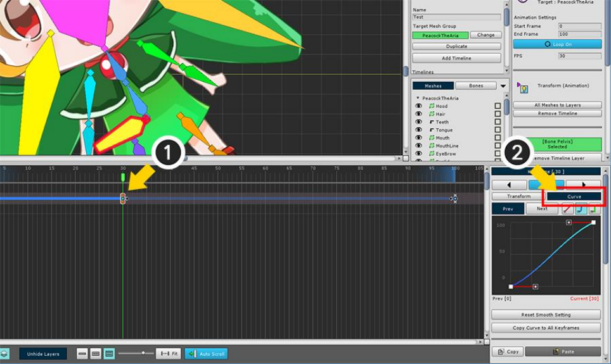This screenshot has height=364, width=611.
Task: Click mesh list scrollbar up arrow
Action: (x=506, y=95)
